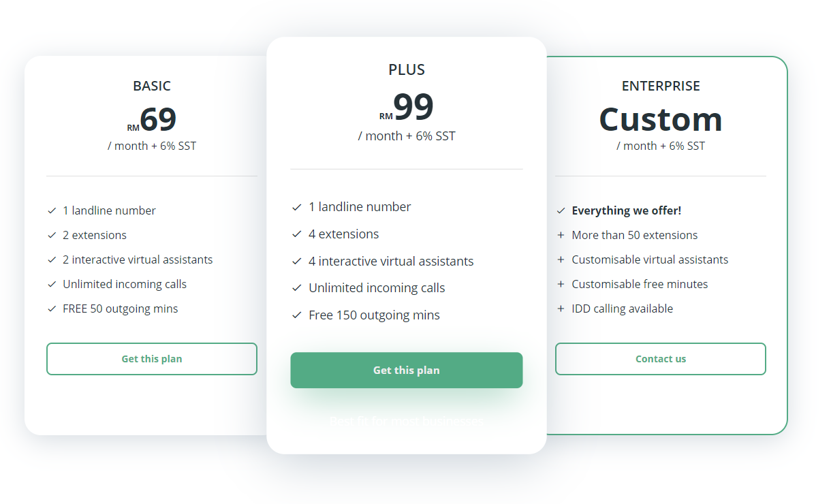Viewport: 831px width, 504px height.
Task: Click checkmark next to FREE 50 outgoing mins
Action: point(52,309)
